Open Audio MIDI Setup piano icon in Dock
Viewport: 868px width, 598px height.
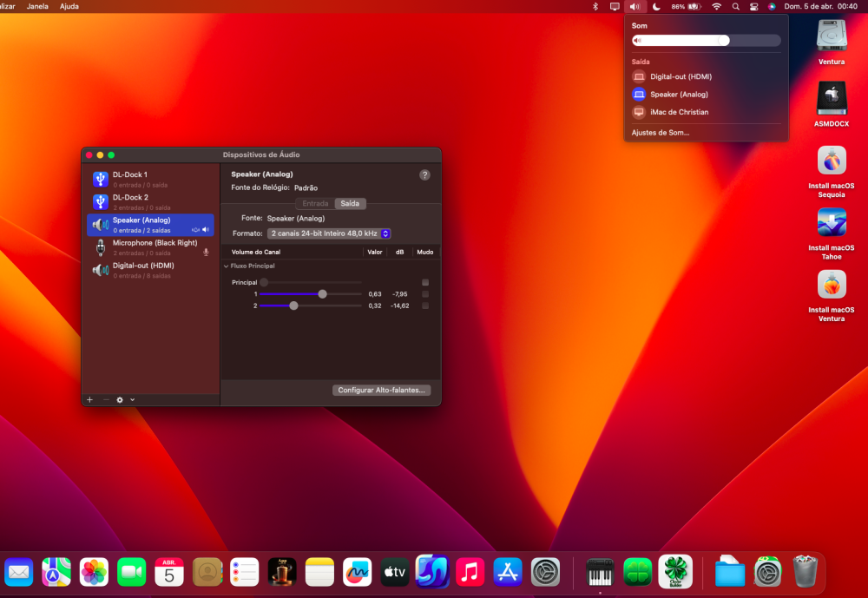point(600,572)
